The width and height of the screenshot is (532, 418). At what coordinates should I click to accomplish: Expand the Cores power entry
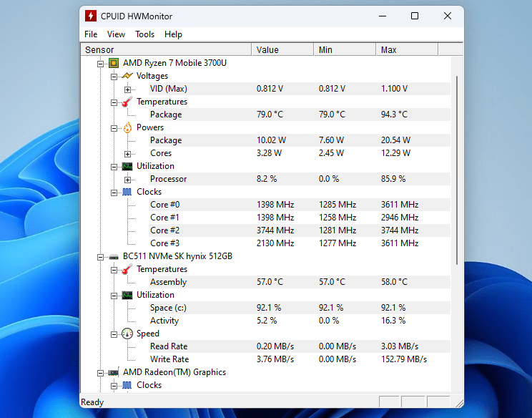point(127,154)
